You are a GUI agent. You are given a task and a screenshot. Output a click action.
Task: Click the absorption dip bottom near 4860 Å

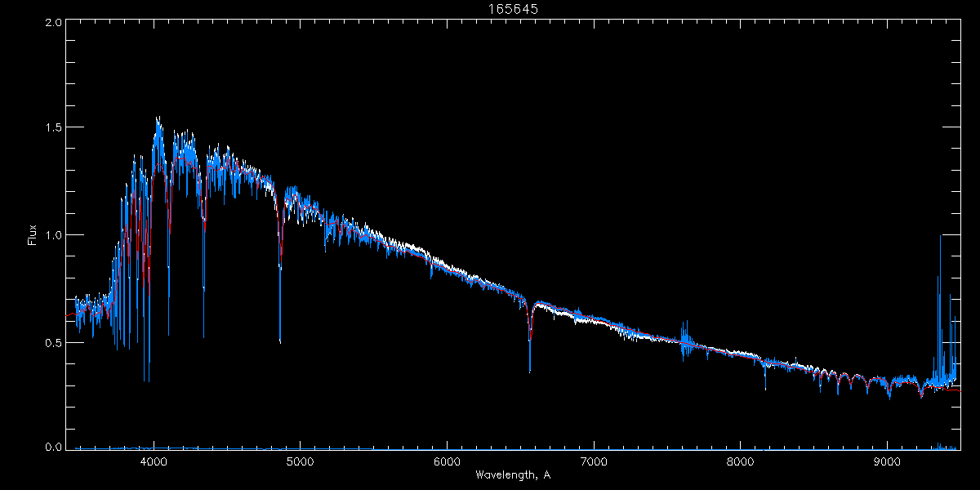pos(280,341)
